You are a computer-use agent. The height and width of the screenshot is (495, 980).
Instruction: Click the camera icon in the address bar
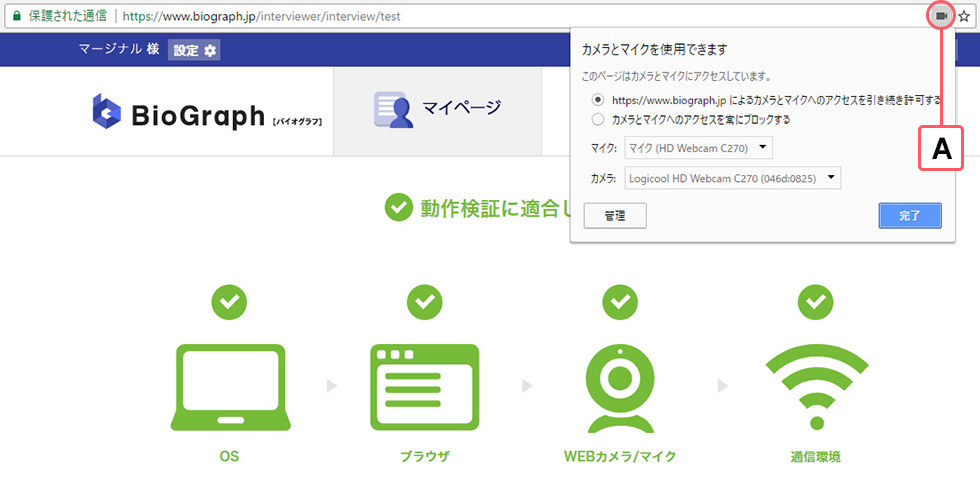tap(941, 16)
